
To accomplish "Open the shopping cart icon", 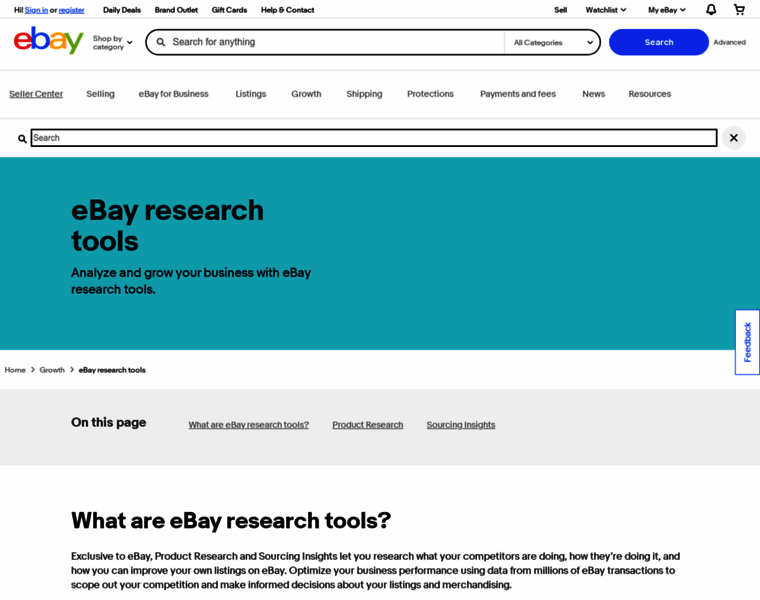I will (x=739, y=10).
